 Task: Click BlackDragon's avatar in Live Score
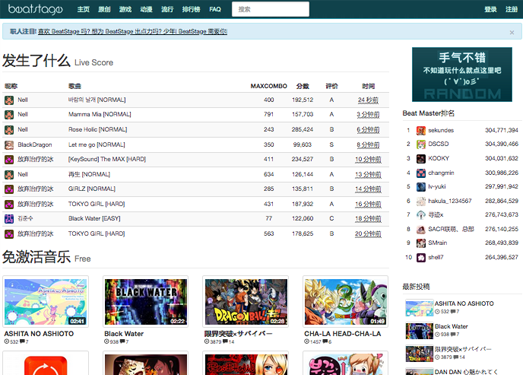pos(9,145)
